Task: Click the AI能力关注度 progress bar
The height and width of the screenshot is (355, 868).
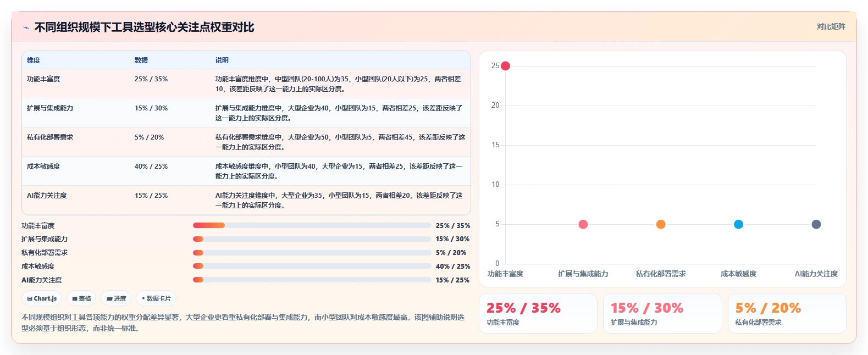Action: click(x=312, y=280)
